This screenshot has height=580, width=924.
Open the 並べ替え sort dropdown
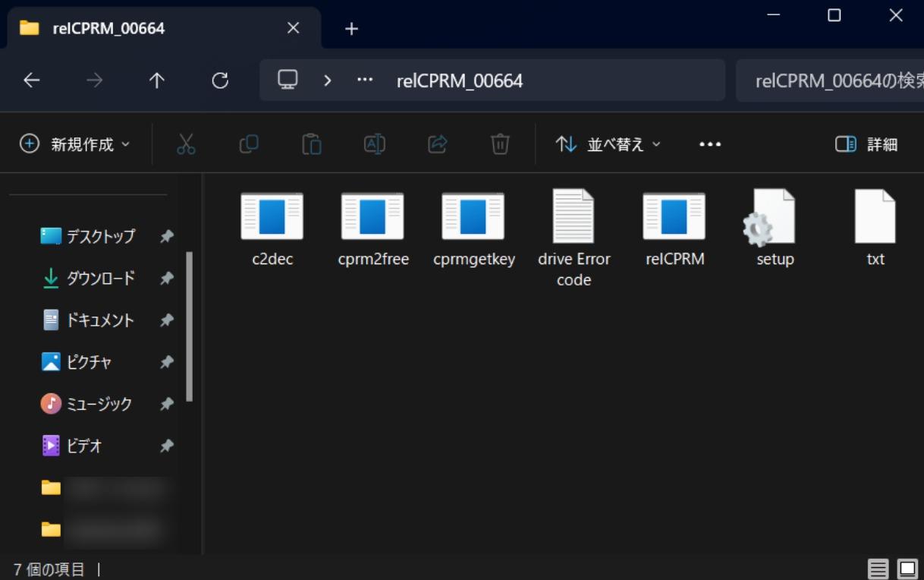(x=608, y=144)
